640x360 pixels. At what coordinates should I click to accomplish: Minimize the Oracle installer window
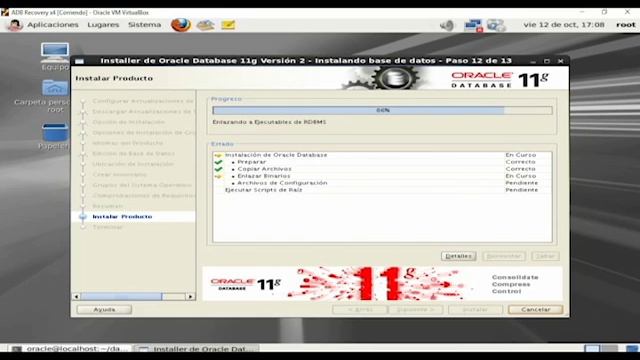click(x=533, y=61)
